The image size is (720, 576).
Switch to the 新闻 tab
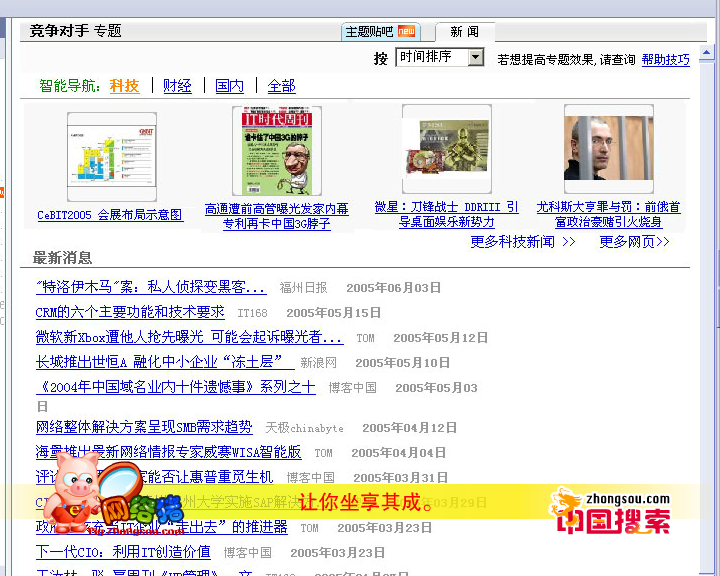point(465,32)
